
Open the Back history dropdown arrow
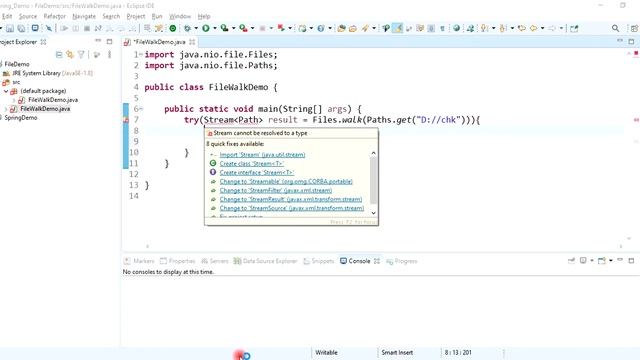pos(542,28)
